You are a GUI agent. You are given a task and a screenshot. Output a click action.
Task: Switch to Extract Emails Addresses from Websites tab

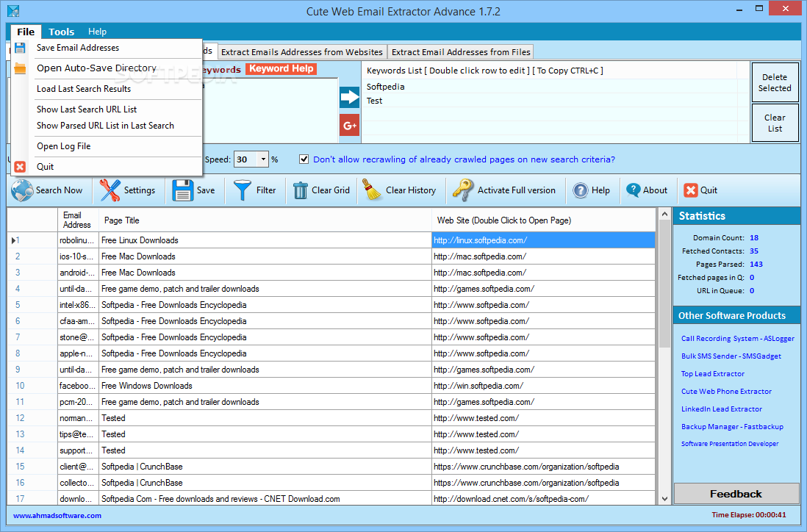[x=301, y=52]
